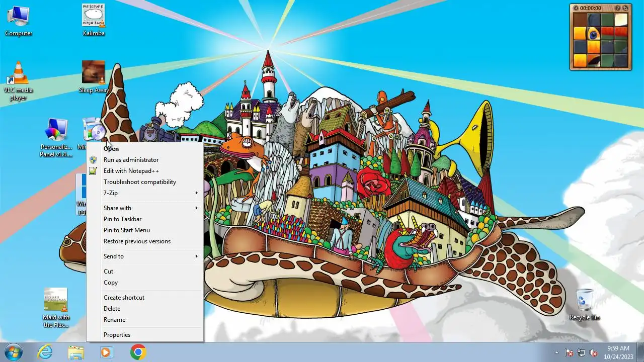Click the toucan eye puzzle tile
The image size is (644, 362).
click(594, 33)
